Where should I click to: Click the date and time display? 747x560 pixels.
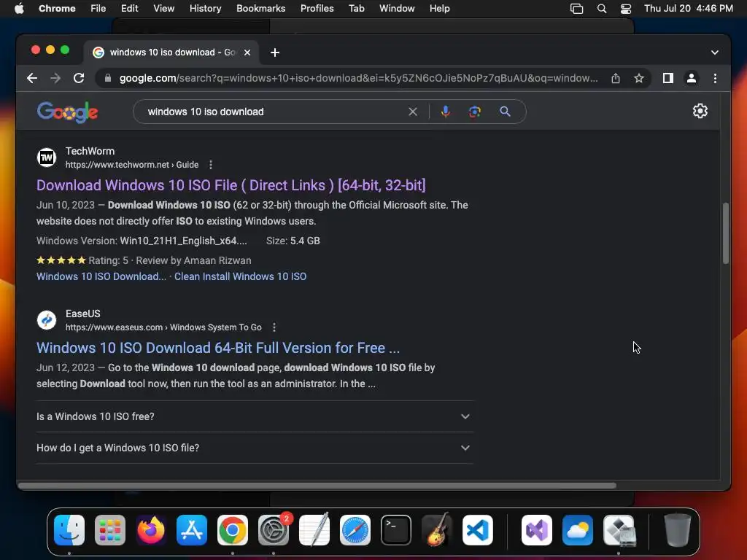(x=689, y=9)
